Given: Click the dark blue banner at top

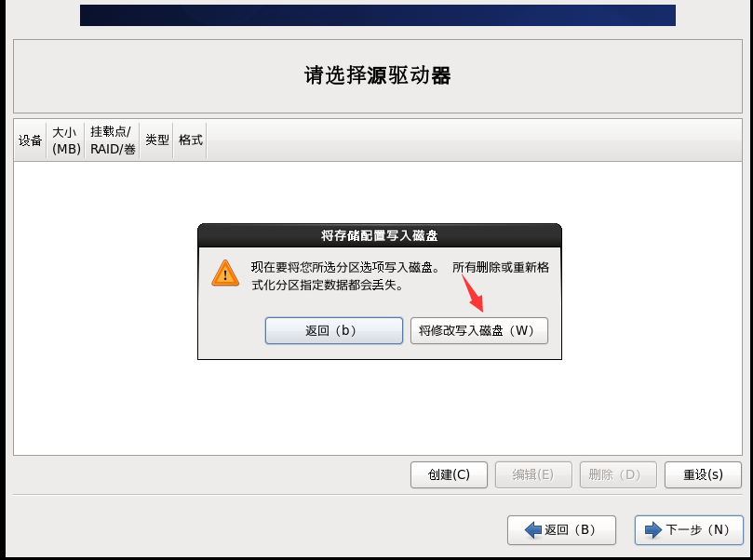Looking at the screenshot, I should [378, 16].
